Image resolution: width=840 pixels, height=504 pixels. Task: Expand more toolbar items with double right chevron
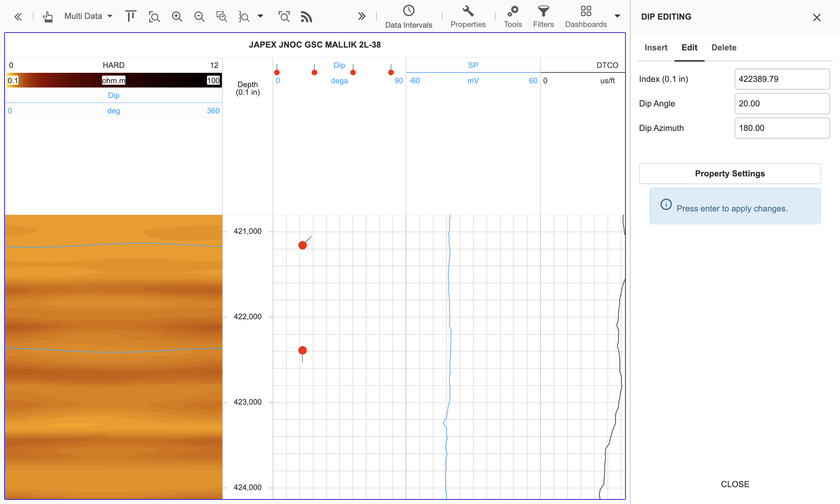362,16
